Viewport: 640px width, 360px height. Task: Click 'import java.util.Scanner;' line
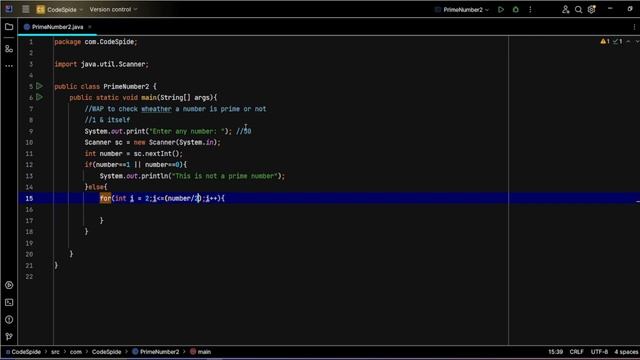[102, 64]
